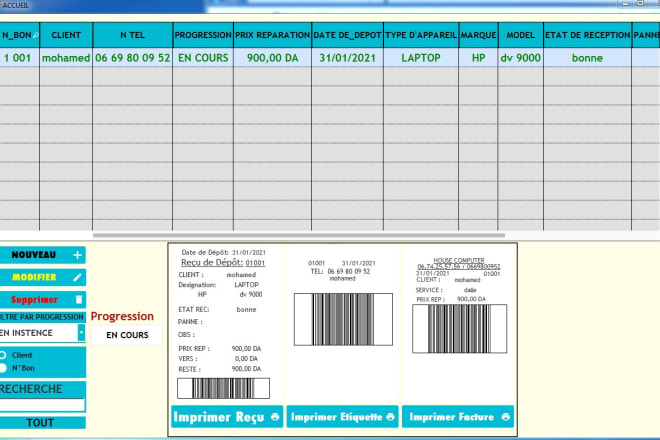The image size is (660, 440).
Task: Select the N°Bon radio button
Action: coord(4,368)
